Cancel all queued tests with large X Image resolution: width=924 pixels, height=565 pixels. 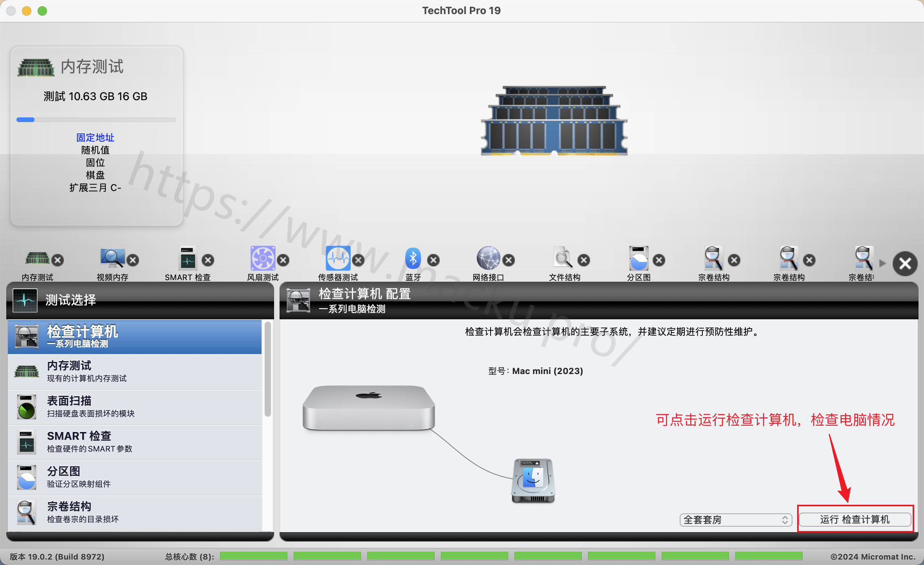pos(905,264)
